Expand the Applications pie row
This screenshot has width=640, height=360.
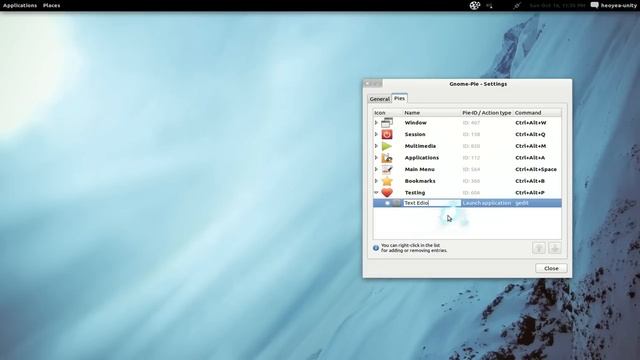point(376,158)
